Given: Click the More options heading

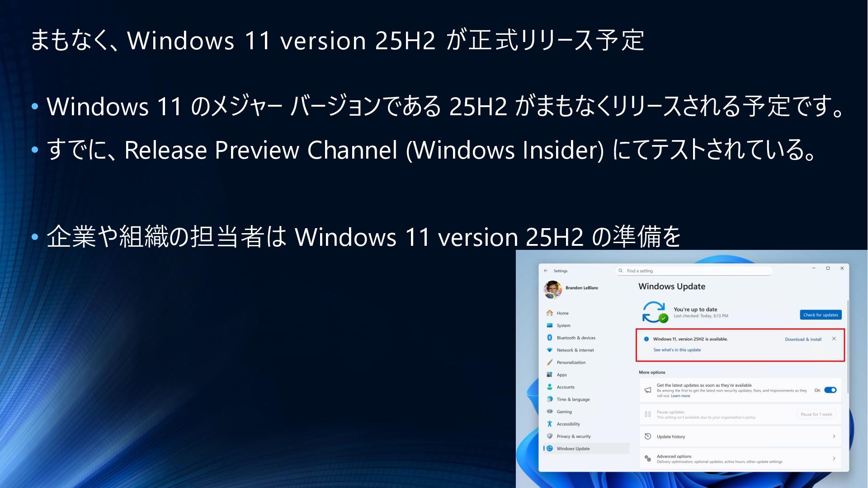Looking at the screenshot, I should pos(652,372).
